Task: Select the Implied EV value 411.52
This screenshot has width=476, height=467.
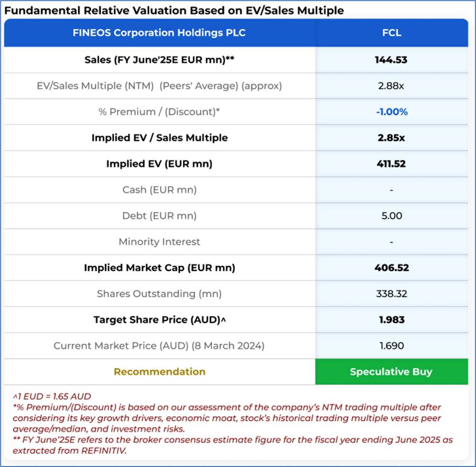Action: coord(391,164)
